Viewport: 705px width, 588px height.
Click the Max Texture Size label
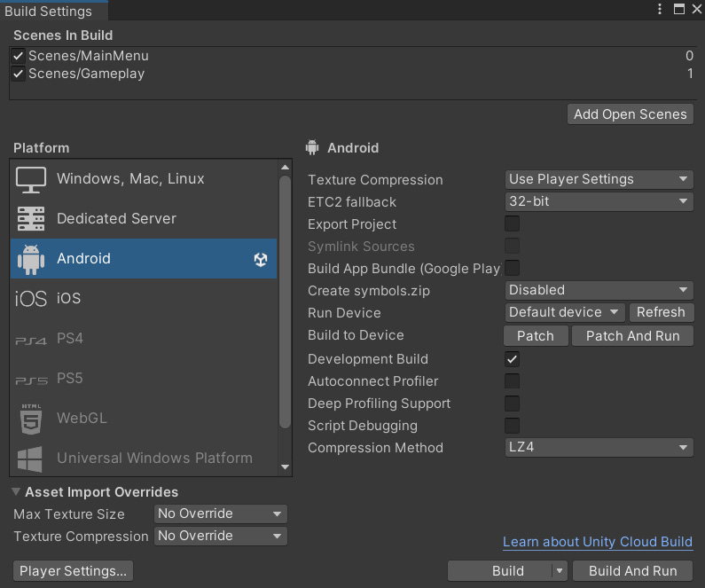pos(69,514)
